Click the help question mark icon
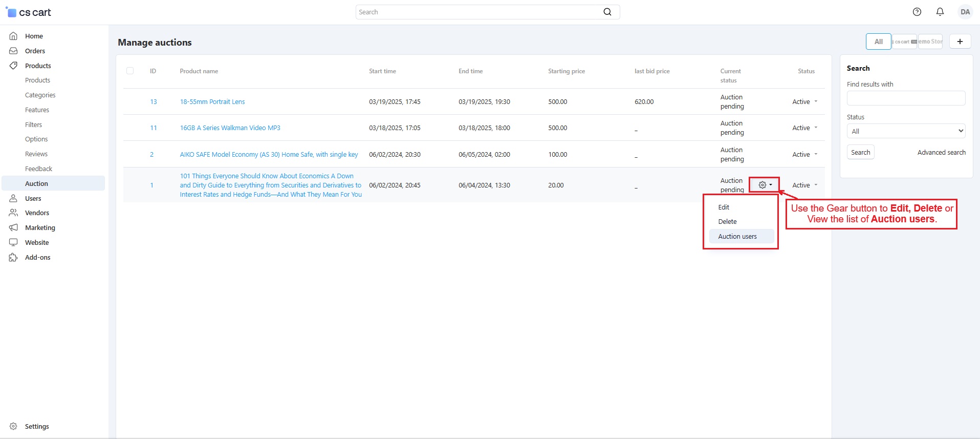Viewport: 980px width, 439px height. click(917, 12)
